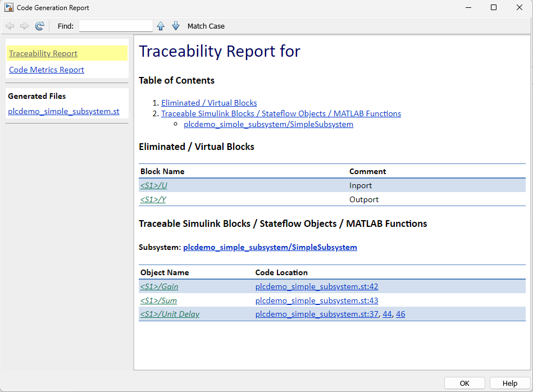This screenshot has width=533, height=392.
Task: Toggle the Match Case option
Action: pos(206,26)
